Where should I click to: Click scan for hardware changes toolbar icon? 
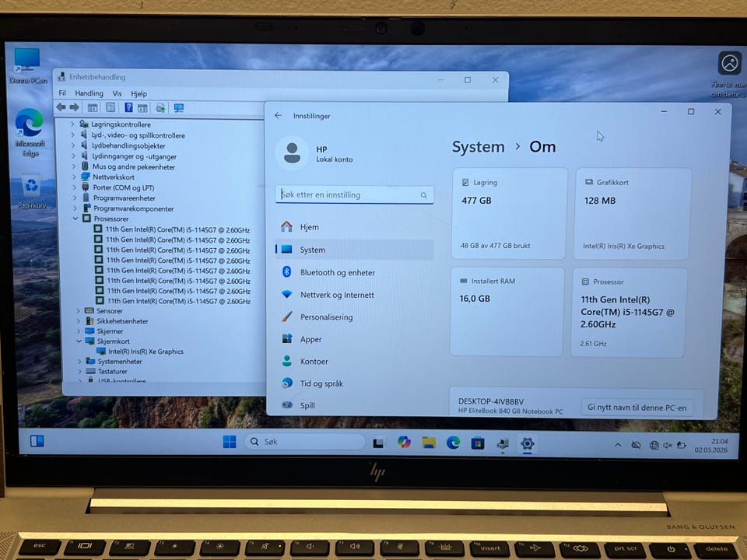[160, 108]
